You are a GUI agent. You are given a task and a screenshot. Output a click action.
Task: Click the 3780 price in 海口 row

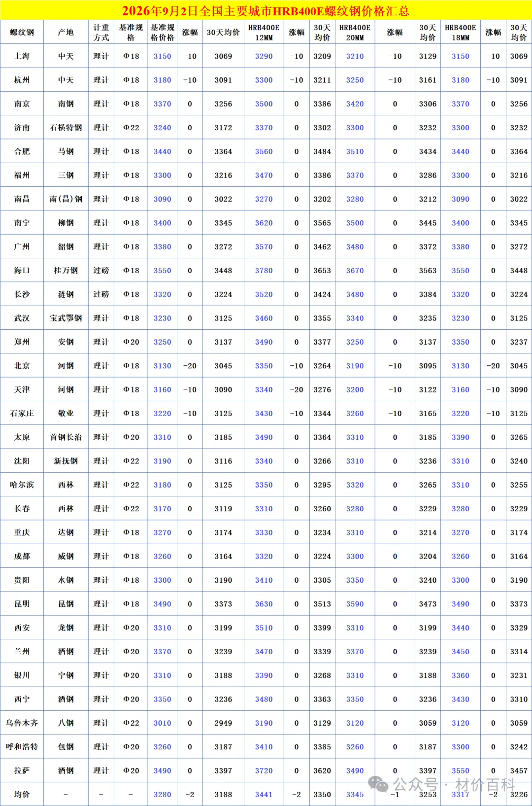point(264,271)
